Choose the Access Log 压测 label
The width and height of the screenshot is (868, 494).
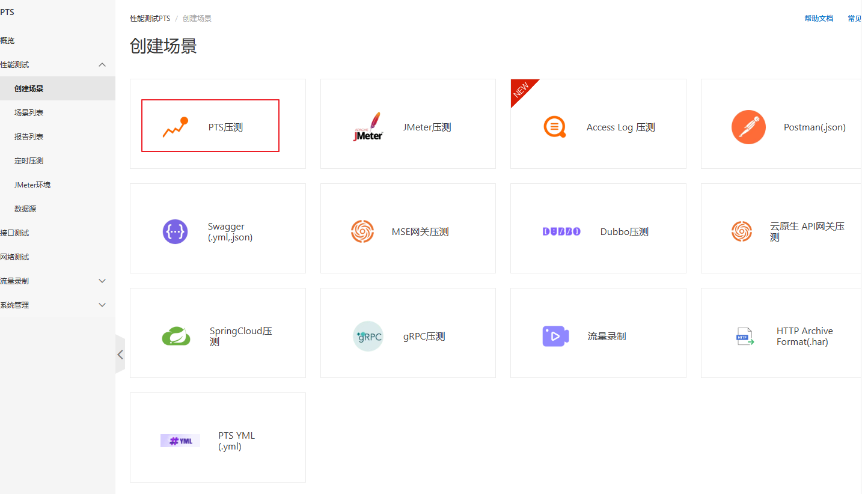pyautogui.click(x=621, y=127)
